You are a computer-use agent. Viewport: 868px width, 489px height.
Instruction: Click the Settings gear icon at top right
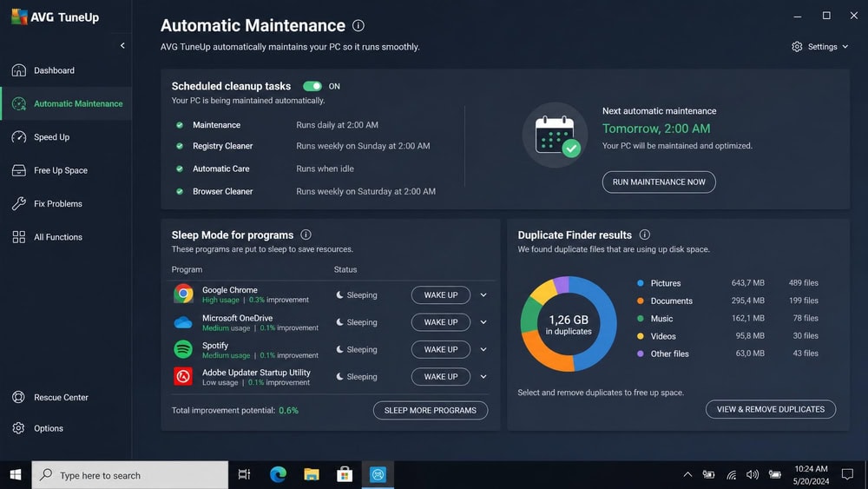797,47
